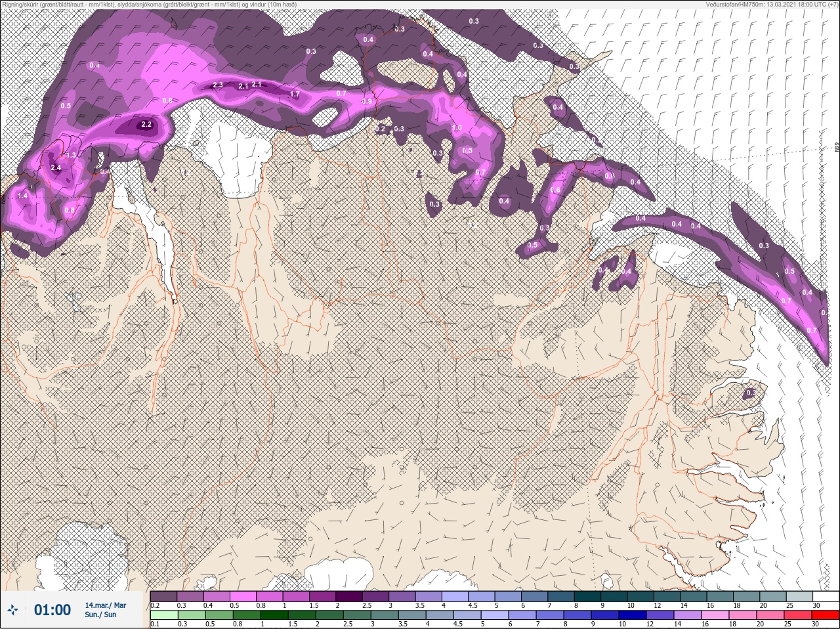Click the 'Sun./ Sun' weekday label
840x629 pixels.
pos(101,615)
